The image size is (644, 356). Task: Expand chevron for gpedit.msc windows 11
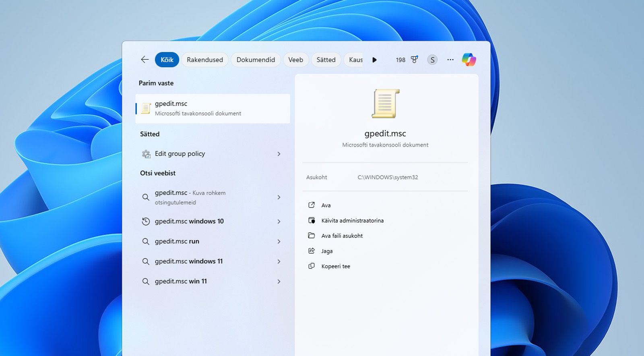pos(279,261)
